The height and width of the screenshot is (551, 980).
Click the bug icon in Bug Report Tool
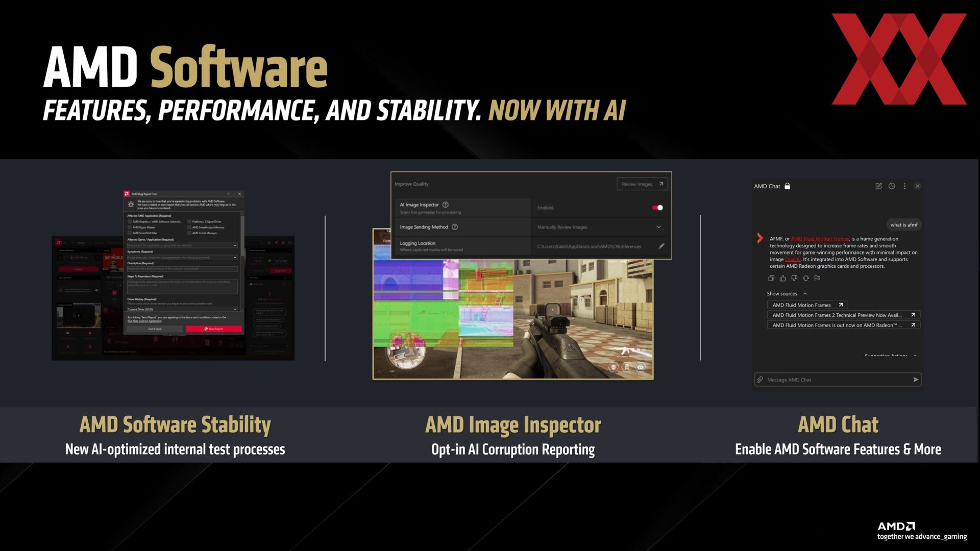131,204
